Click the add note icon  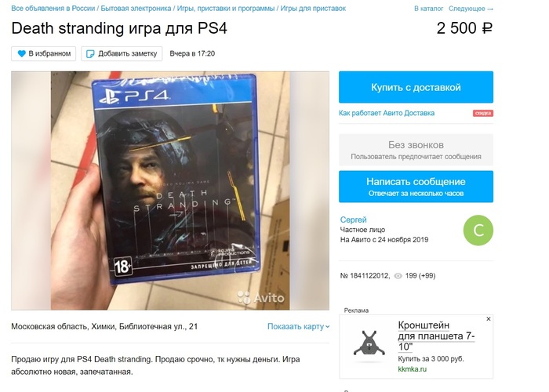point(90,54)
